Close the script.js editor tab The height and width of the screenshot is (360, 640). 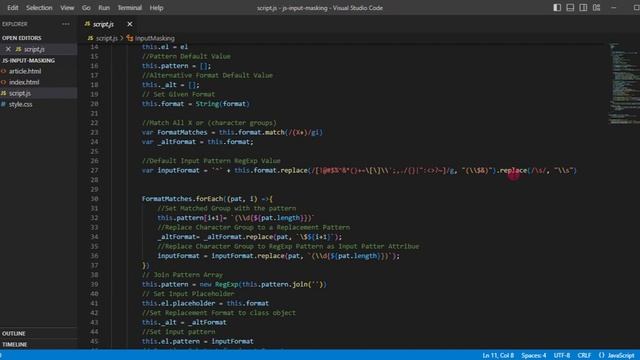pos(130,24)
